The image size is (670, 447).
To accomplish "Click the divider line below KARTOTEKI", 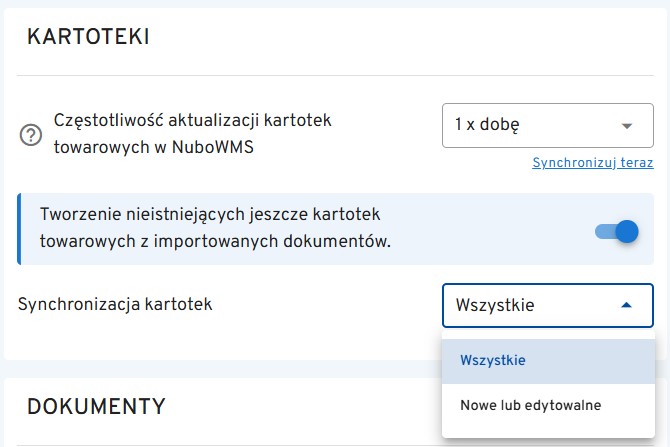I will point(335,76).
